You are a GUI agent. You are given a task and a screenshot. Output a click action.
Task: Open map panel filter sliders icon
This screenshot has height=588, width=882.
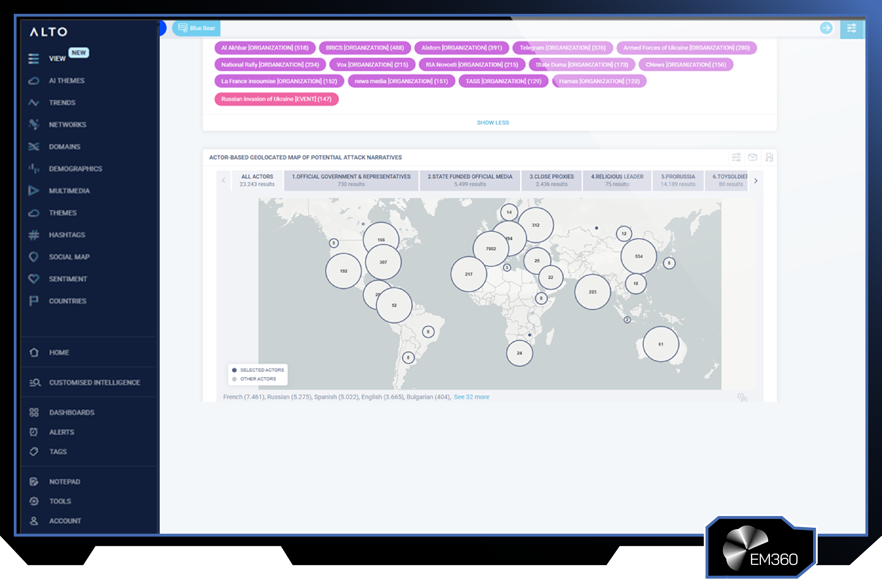pos(736,158)
